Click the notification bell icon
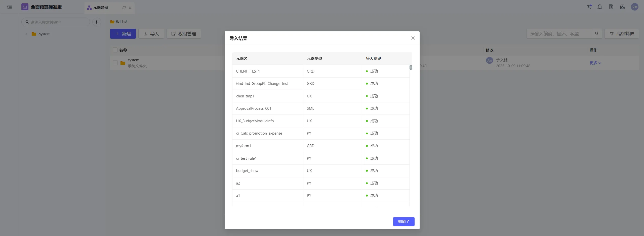This screenshot has height=236, width=644. pos(600,7)
